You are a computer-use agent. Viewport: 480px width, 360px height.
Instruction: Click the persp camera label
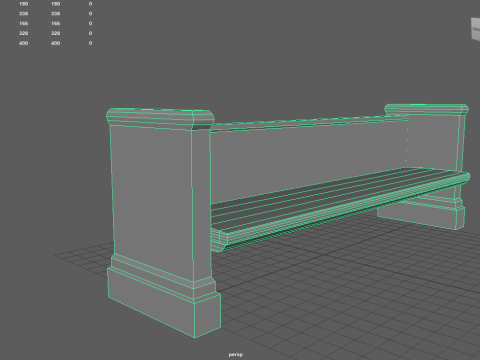point(236,354)
